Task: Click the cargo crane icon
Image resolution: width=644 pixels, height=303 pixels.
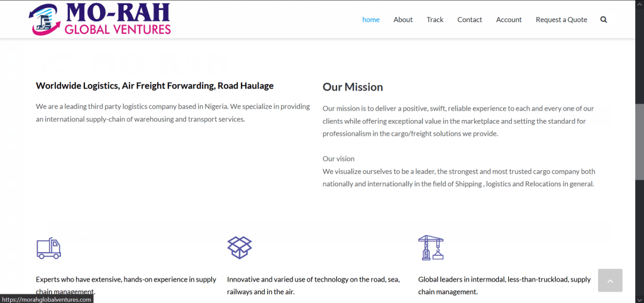Action: (431, 248)
